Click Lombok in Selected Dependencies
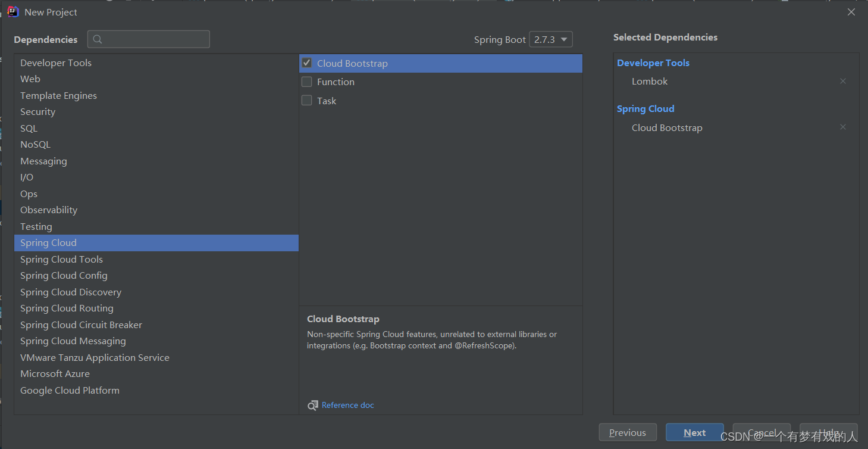The height and width of the screenshot is (449, 868). click(x=650, y=81)
